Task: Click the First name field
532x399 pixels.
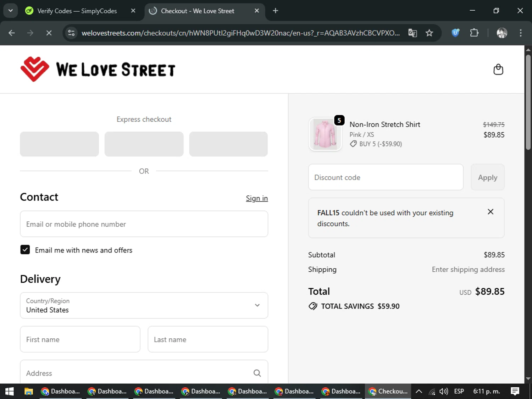Action: [80, 339]
